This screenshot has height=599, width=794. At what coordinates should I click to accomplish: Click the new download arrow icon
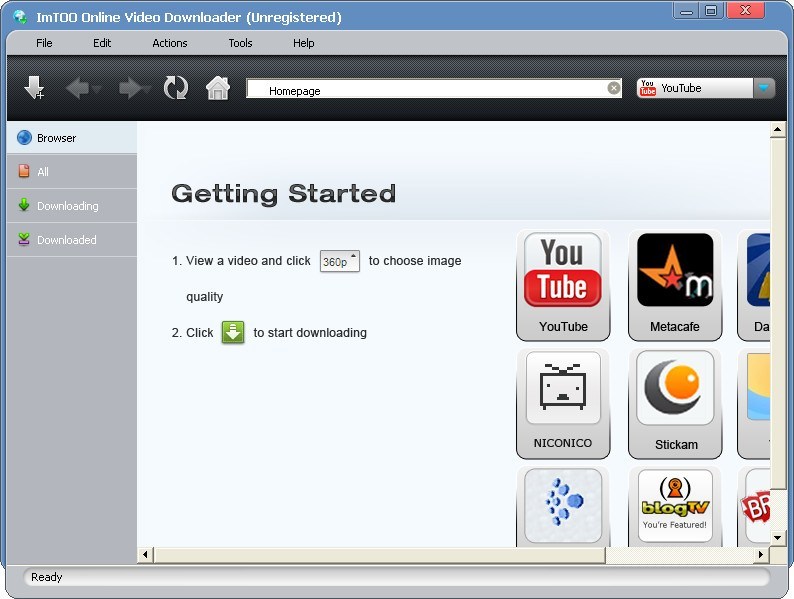tap(34, 88)
